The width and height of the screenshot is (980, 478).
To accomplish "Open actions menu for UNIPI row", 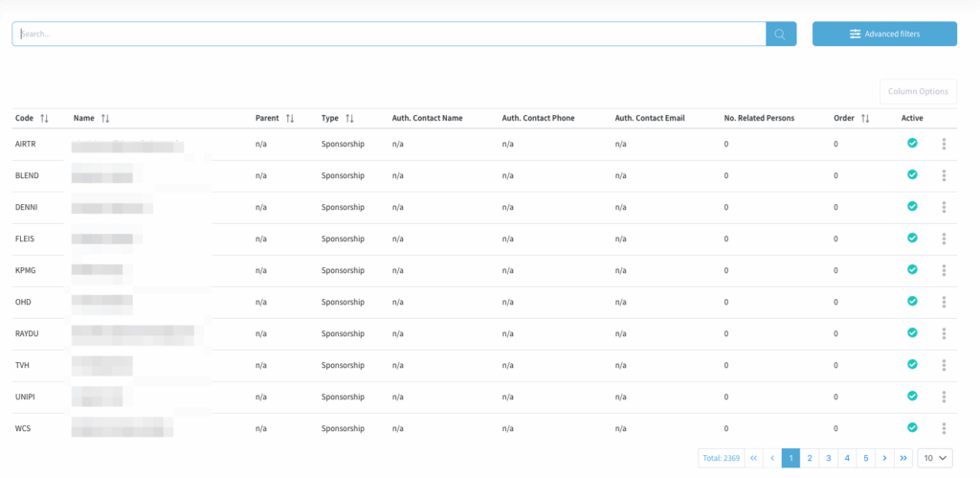I will point(943,398).
